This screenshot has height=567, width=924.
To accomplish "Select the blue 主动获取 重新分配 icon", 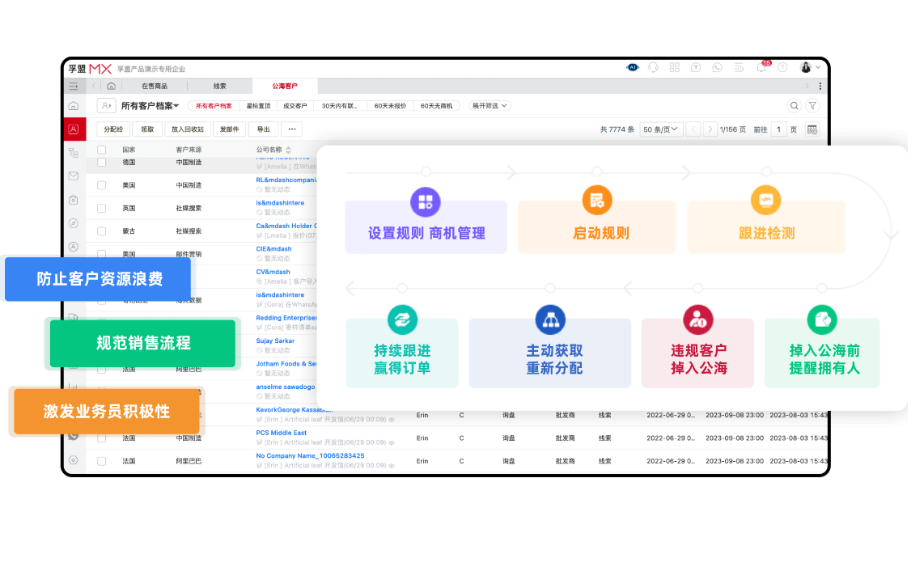I will (x=550, y=319).
